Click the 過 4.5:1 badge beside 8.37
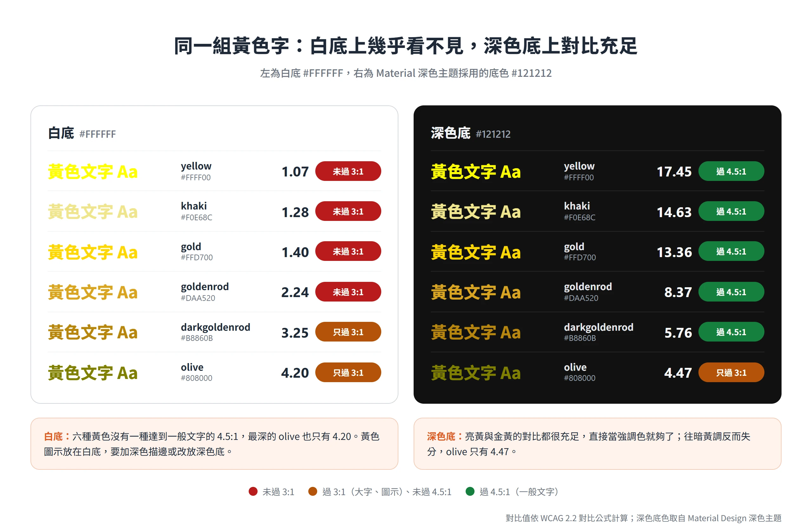Viewport: 812px width, 531px height. [731, 292]
